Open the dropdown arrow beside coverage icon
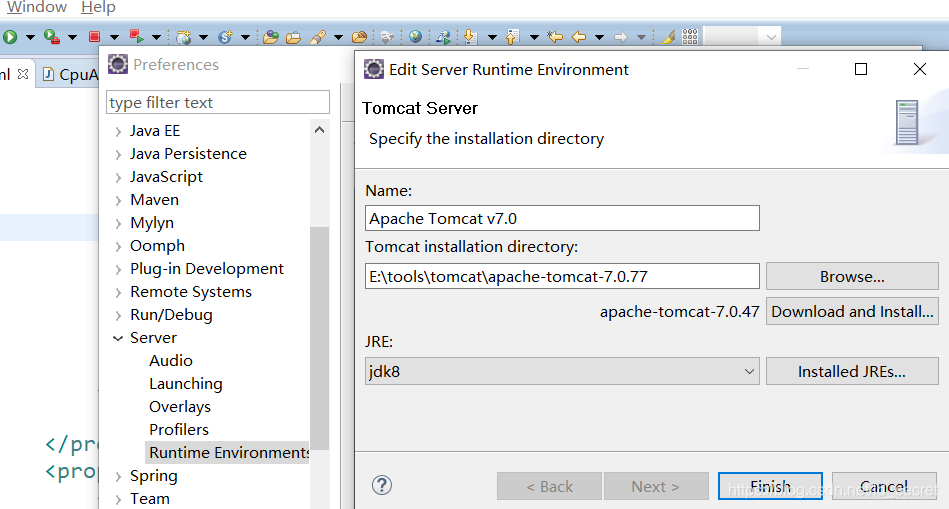The width and height of the screenshot is (949, 509). tap(72, 38)
